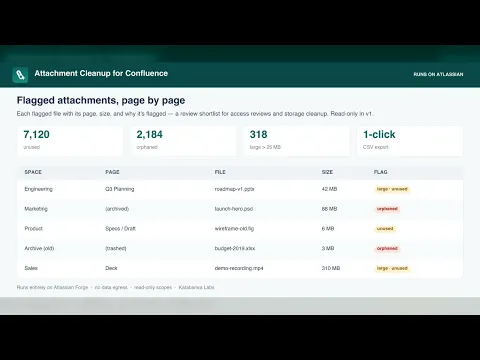This screenshot has width=480, height=360.
Task: Click the no data egress footer note
Action: click(x=111, y=287)
